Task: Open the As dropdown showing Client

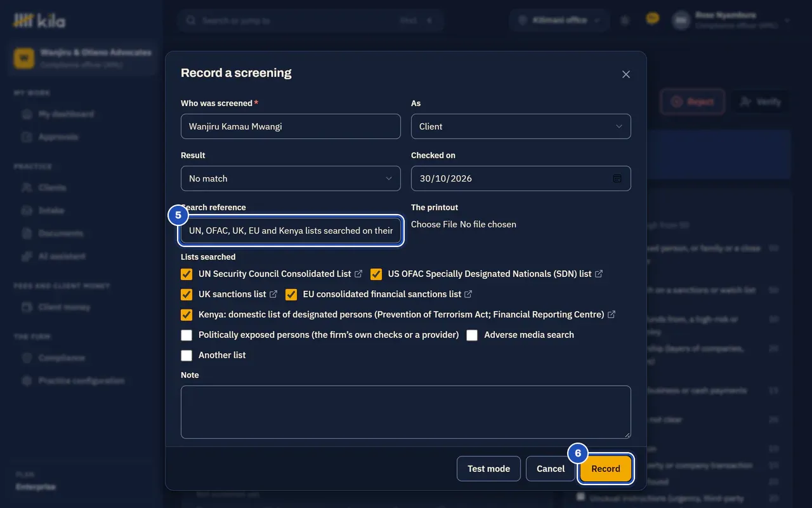Action: click(x=521, y=126)
